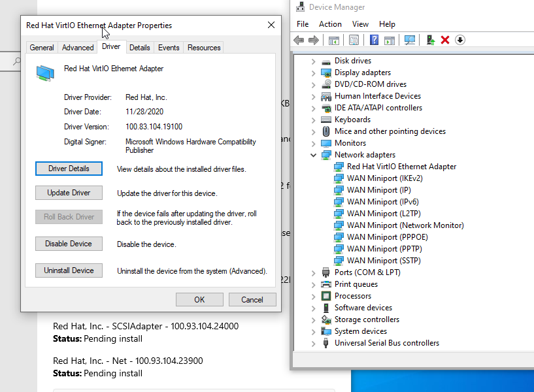
Task: Select the Storage controllers icon
Action: point(326,319)
